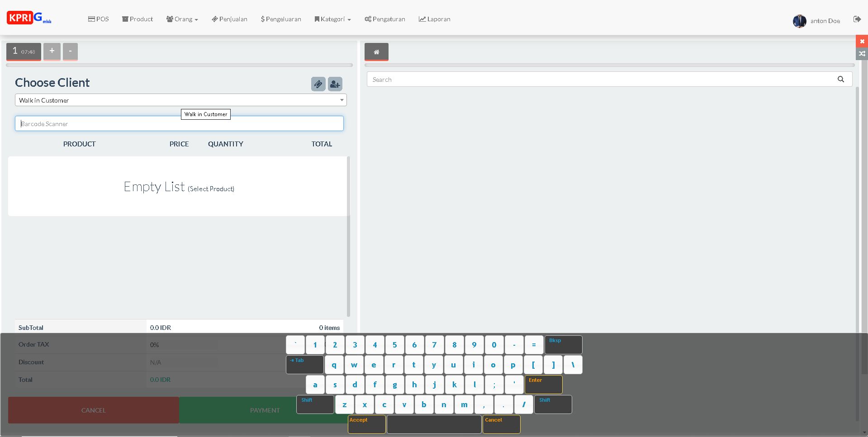Add a new sale tab with plus
This screenshot has width=868, height=437.
(x=52, y=51)
